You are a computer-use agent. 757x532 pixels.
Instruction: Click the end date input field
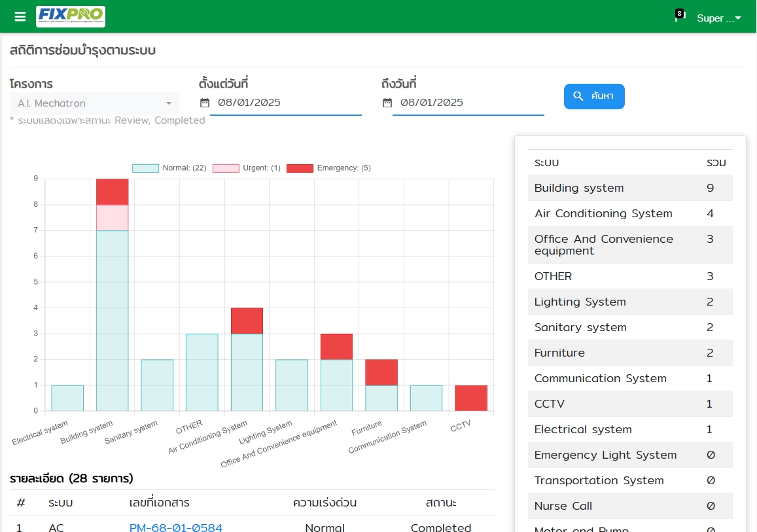tap(470, 103)
